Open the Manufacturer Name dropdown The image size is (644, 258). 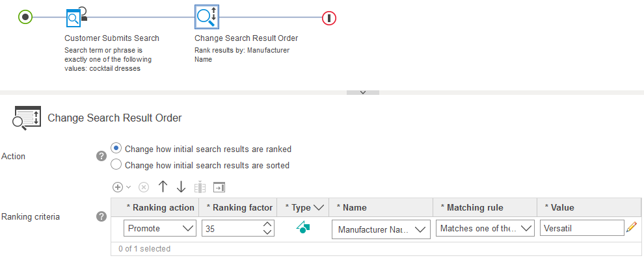381,229
